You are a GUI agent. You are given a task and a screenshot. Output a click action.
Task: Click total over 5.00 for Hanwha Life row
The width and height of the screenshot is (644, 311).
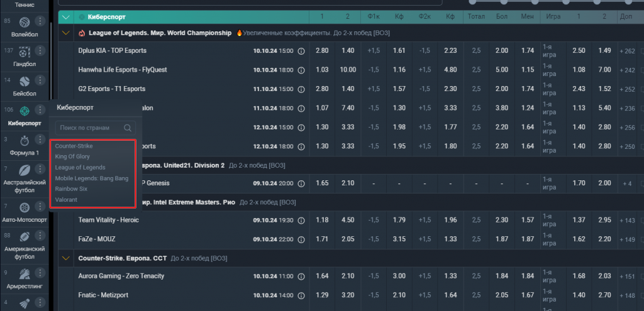501,70
